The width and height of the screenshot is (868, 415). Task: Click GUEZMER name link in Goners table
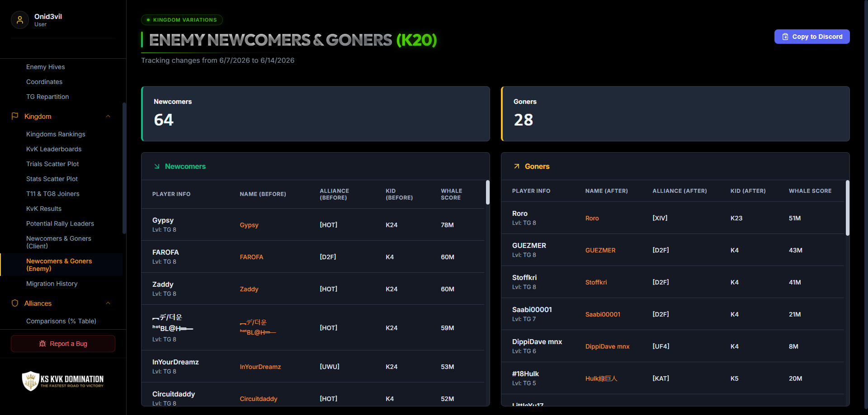tap(600, 250)
